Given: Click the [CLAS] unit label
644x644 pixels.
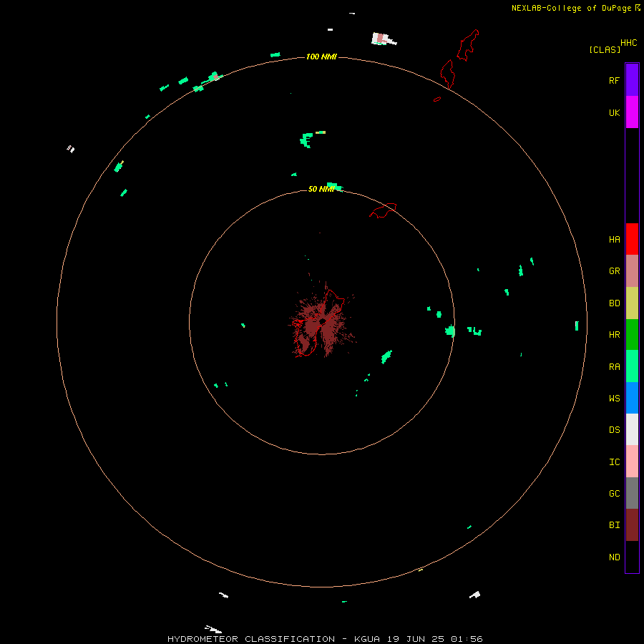Looking at the screenshot, I should point(605,50).
